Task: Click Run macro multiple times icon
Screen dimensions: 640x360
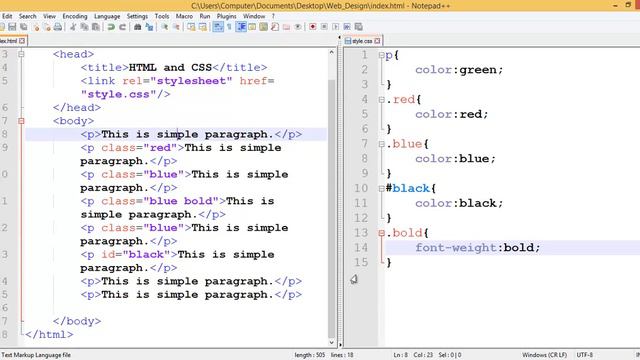Action: tap(347, 27)
